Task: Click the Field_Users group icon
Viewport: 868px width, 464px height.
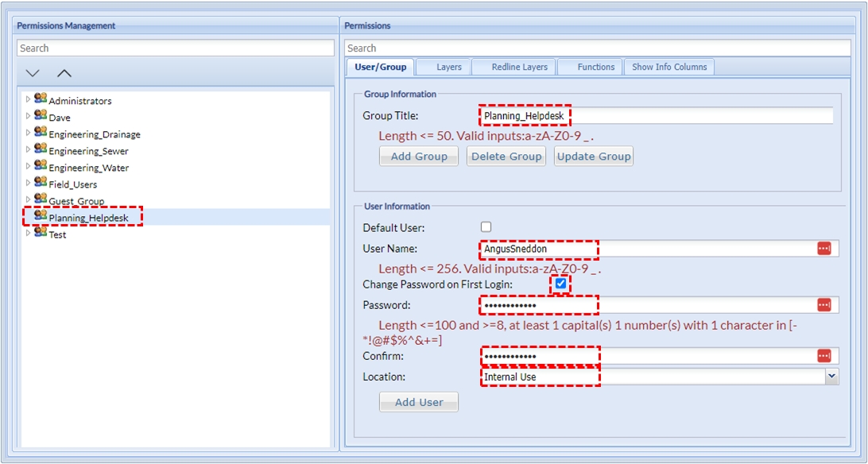Action: (x=41, y=183)
